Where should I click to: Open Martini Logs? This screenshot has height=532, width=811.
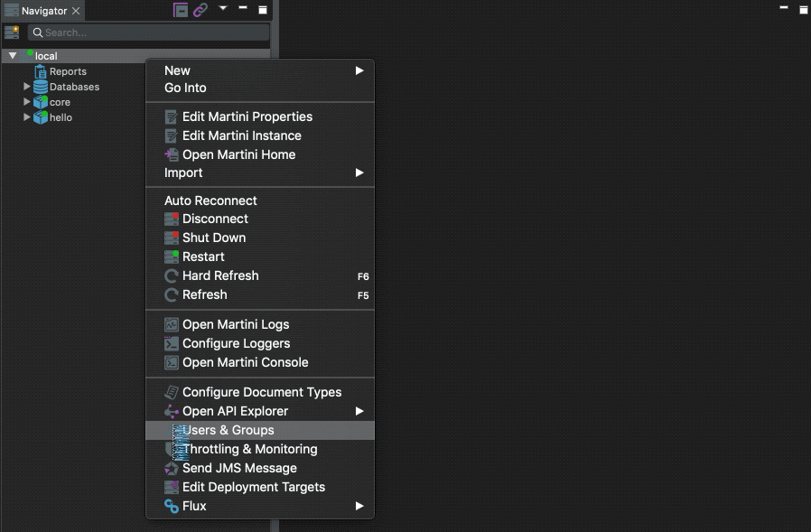(x=235, y=324)
